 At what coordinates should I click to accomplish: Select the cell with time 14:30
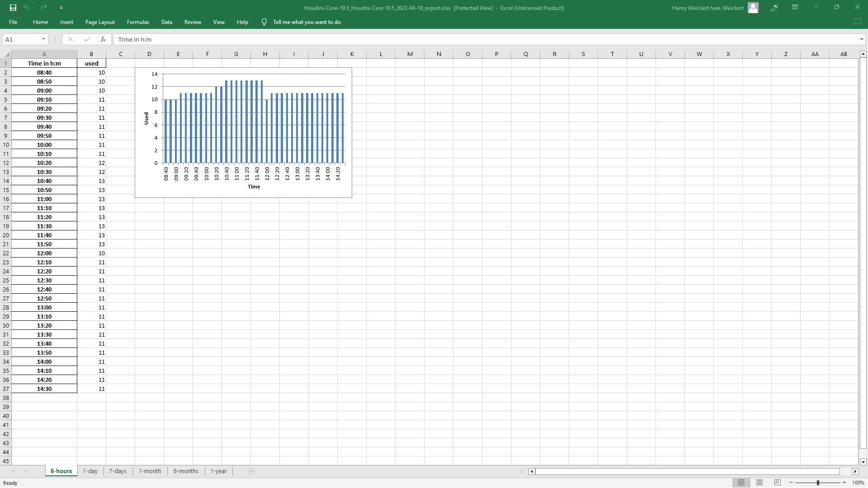pyautogui.click(x=44, y=389)
